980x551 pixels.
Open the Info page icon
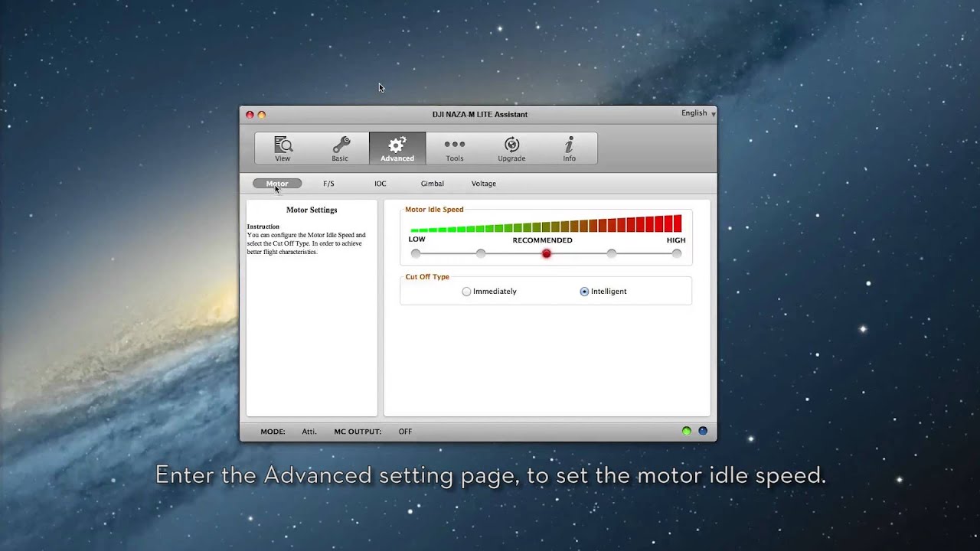click(569, 145)
